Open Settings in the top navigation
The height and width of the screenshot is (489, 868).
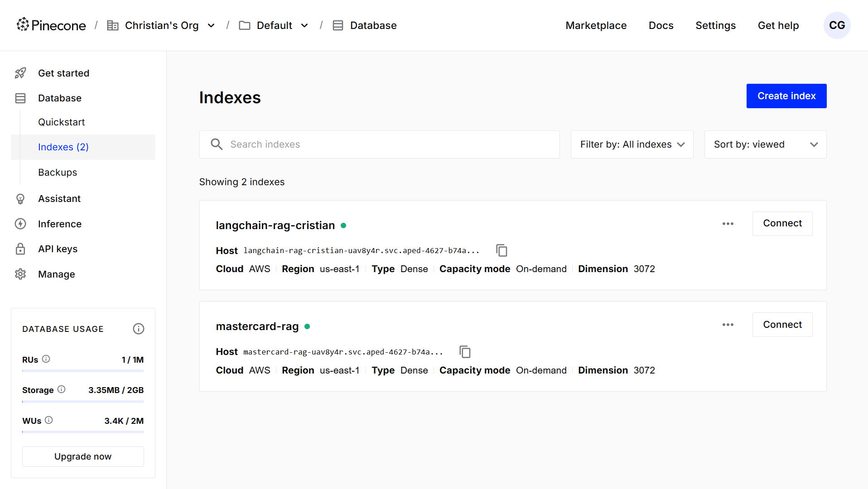coord(716,25)
